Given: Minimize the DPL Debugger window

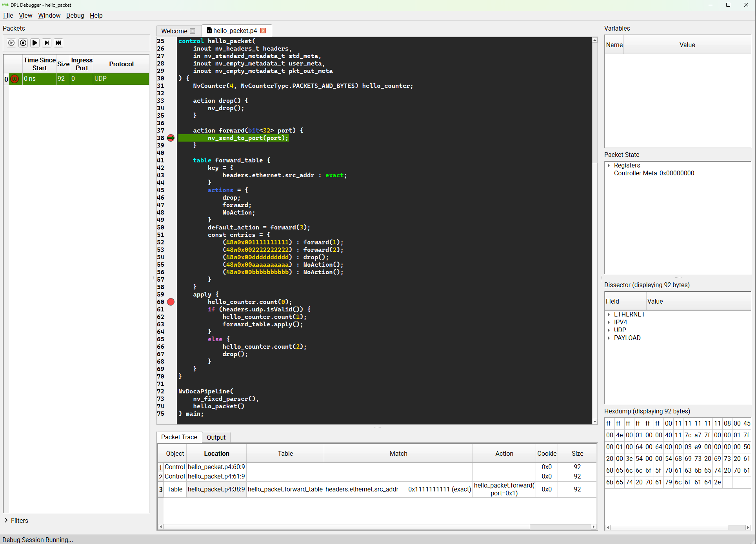Looking at the screenshot, I should [x=710, y=5].
